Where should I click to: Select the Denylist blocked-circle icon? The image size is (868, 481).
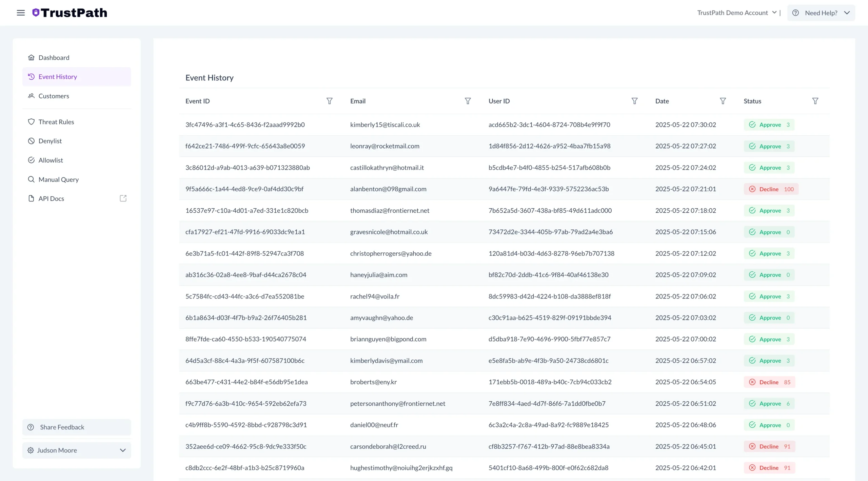31,141
